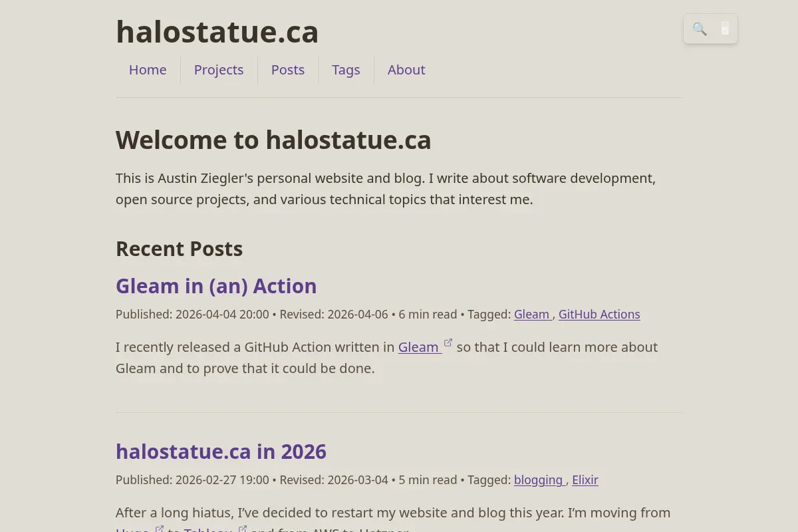This screenshot has width=798, height=532.
Task: Open the About nav item
Action: coord(406,70)
